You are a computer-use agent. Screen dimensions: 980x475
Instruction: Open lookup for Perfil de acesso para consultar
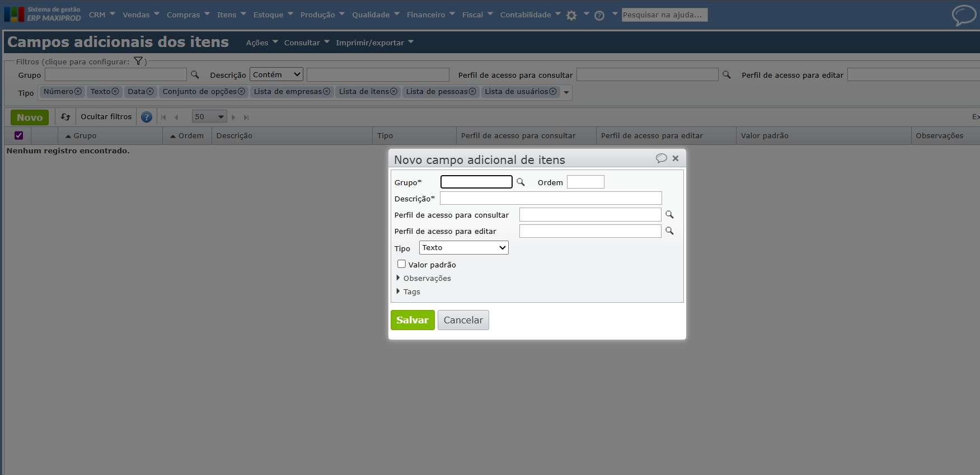point(669,215)
